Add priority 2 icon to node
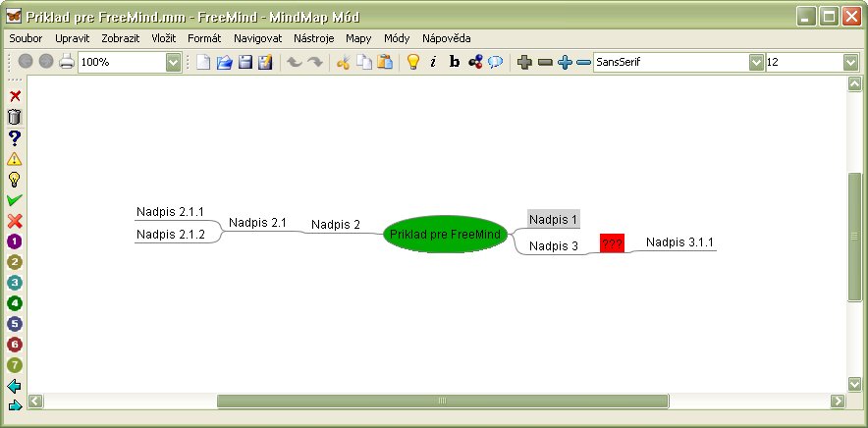This screenshot has height=428, width=868. click(15, 262)
